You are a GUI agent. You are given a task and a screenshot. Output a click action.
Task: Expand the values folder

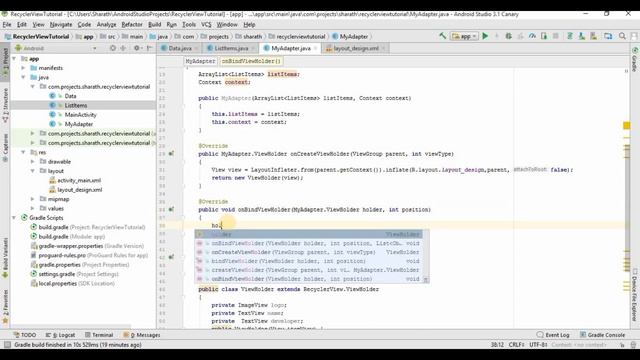(32, 209)
